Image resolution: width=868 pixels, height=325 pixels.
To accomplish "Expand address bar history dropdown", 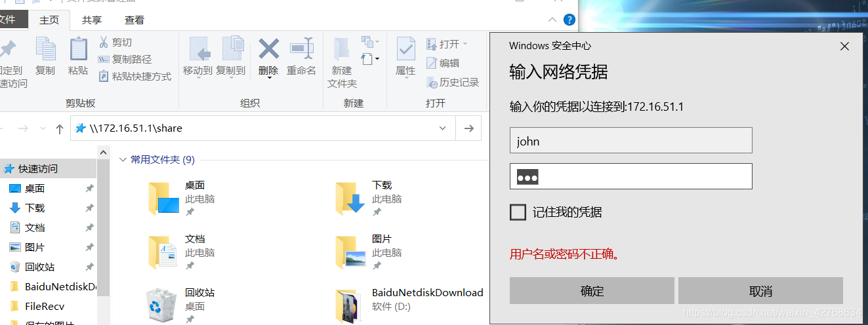I will 443,128.
